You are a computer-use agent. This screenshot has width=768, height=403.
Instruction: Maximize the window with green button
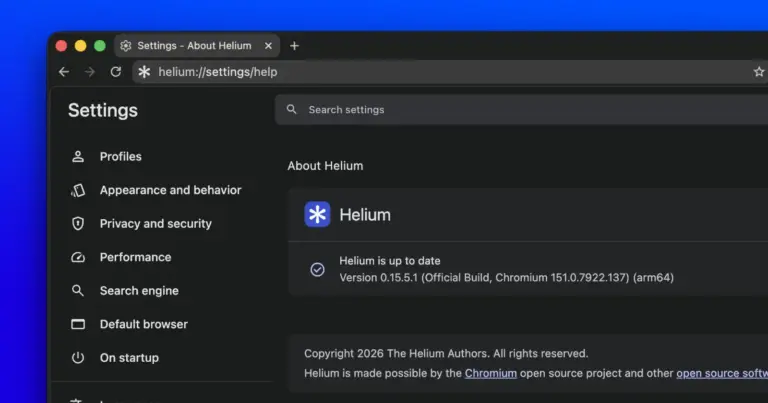(x=100, y=46)
